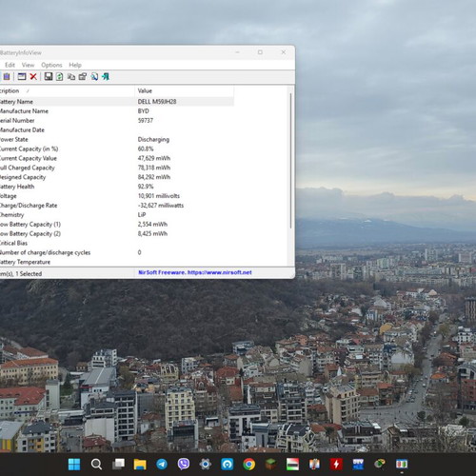Click the Copy selected items toolbar icon

[x=71, y=76]
